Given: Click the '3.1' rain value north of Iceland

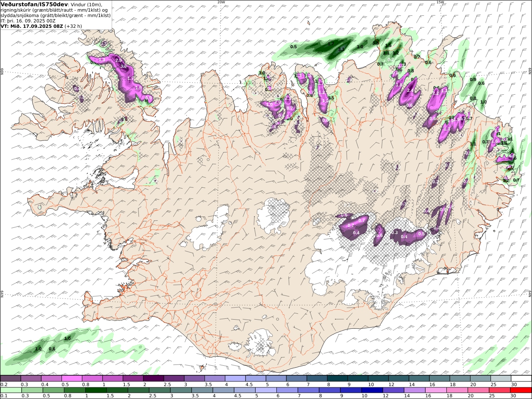Looking at the screenshot, I should click(x=341, y=49).
